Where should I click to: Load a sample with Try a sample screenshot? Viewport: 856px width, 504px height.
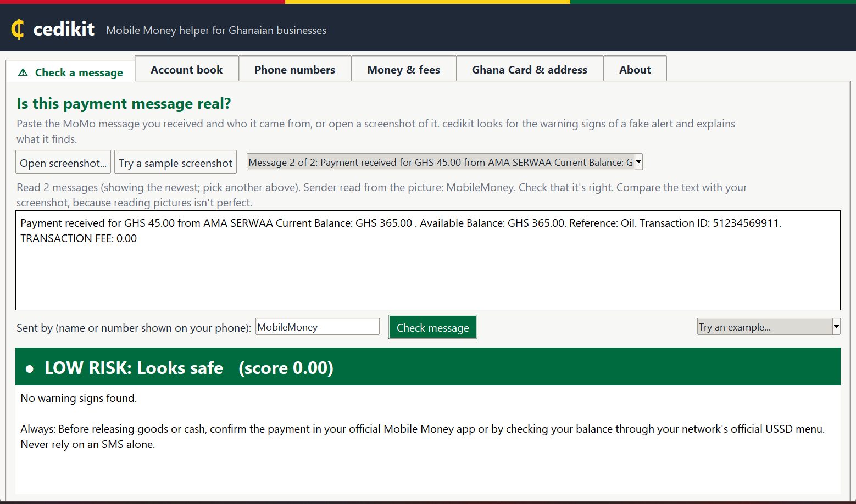pyautogui.click(x=175, y=163)
